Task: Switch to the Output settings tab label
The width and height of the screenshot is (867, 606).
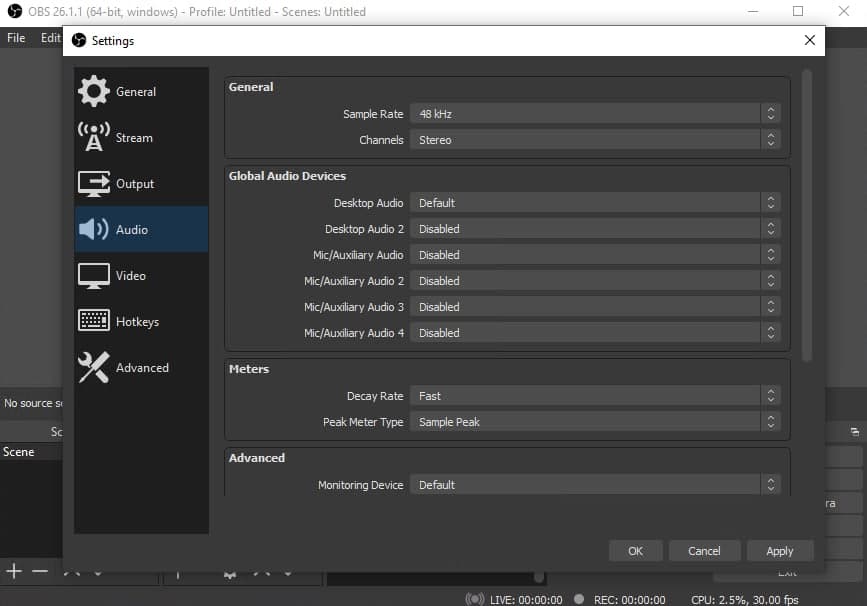Action: point(135,184)
